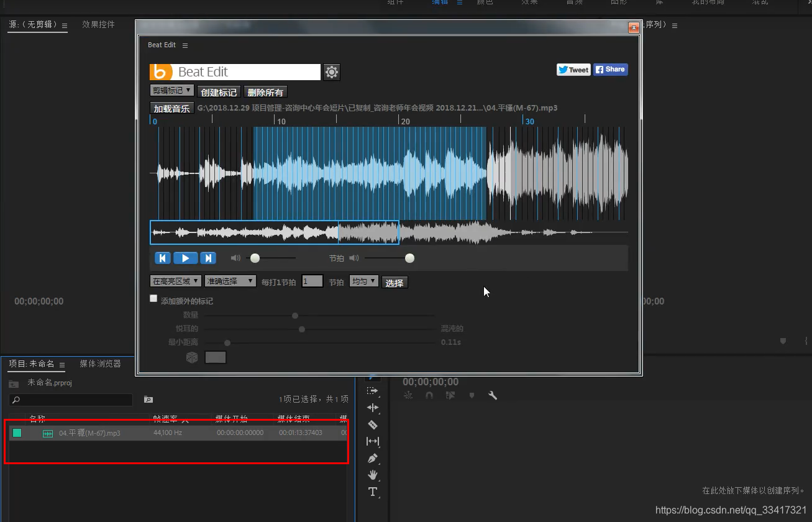This screenshot has height=522, width=812.
Task: Click 创建标记 button
Action: point(219,92)
